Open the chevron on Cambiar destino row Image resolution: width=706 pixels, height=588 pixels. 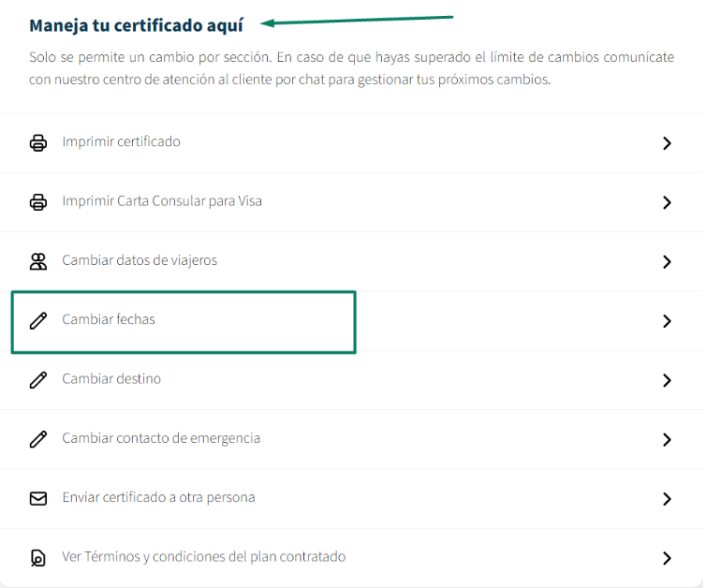coord(667,380)
